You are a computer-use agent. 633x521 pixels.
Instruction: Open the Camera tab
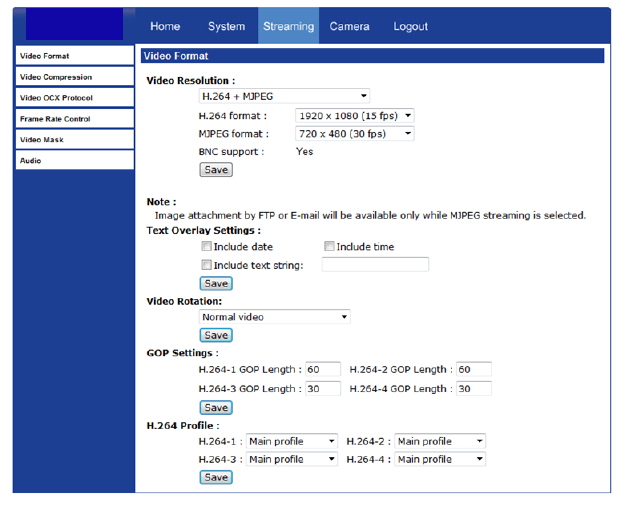pyautogui.click(x=349, y=27)
